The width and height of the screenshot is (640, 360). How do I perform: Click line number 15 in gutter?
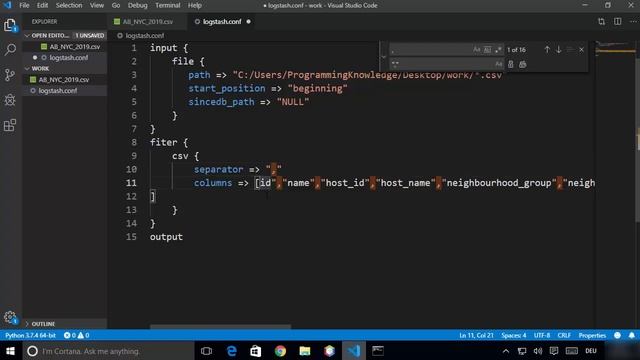click(131, 237)
